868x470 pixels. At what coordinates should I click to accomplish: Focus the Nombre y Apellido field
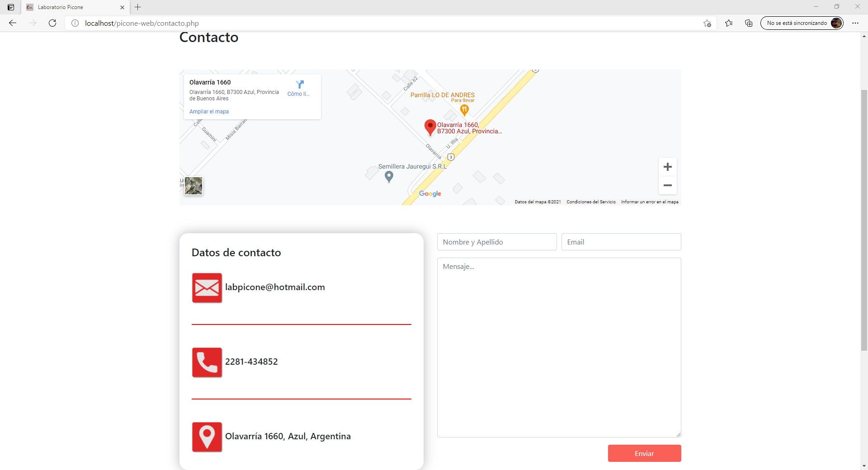[x=496, y=242]
